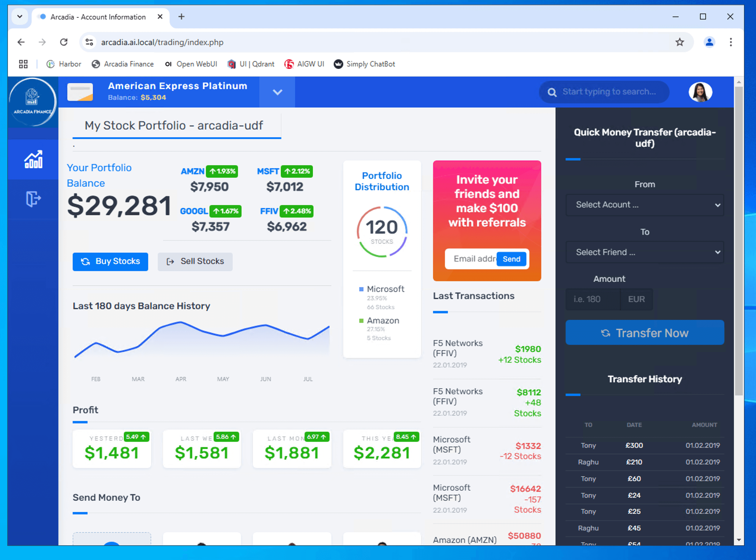This screenshot has width=756, height=560.
Task: Switch to Arcadia - Account Information tab
Action: coord(98,17)
